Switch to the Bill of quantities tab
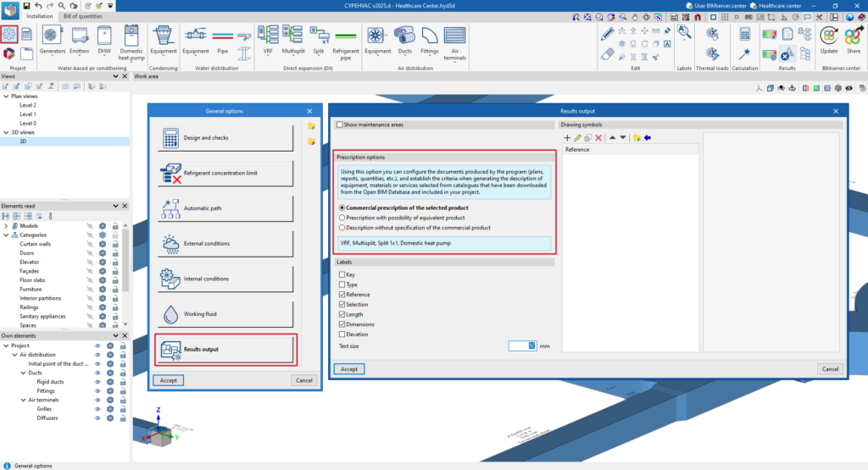 point(82,17)
